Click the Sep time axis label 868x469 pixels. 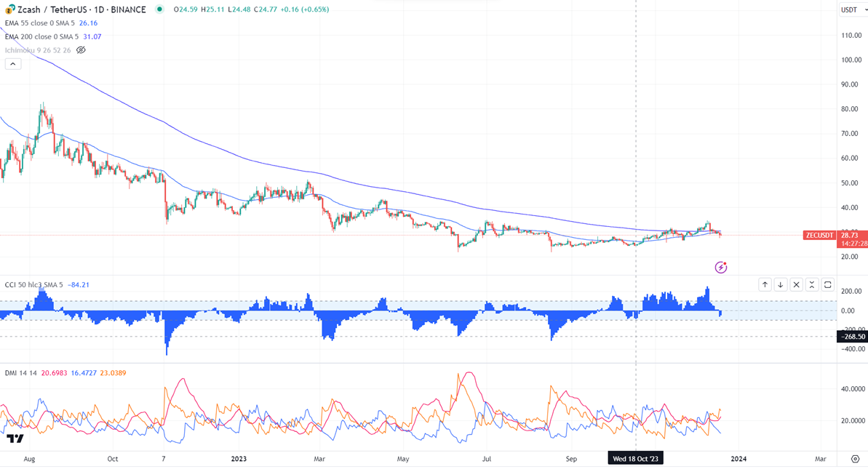click(x=571, y=459)
